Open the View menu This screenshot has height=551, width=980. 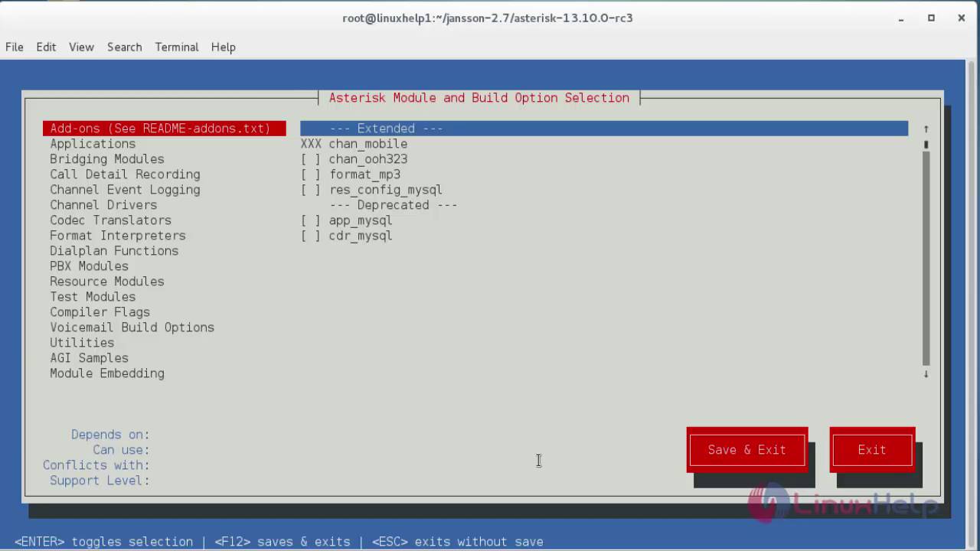tap(81, 47)
